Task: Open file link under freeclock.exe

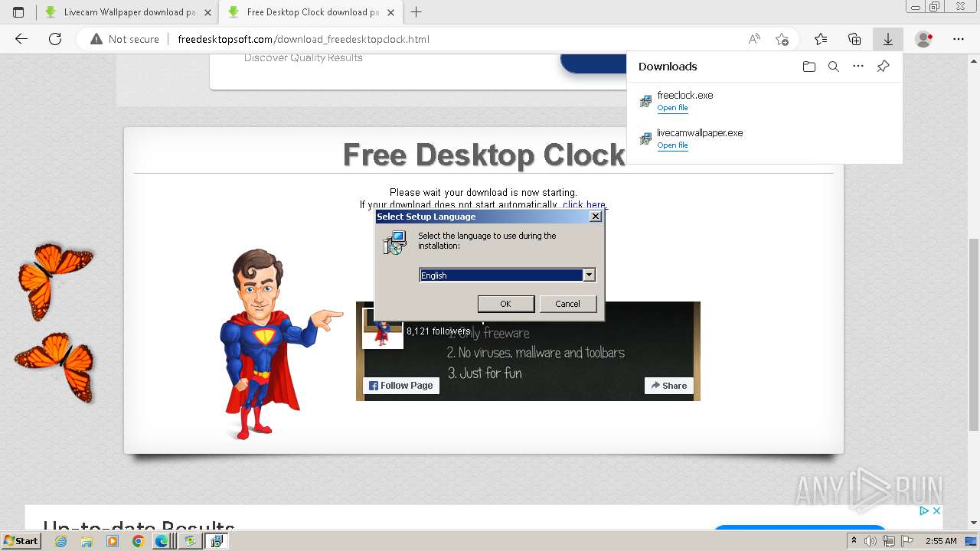Action: pyautogui.click(x=672, y=108)
